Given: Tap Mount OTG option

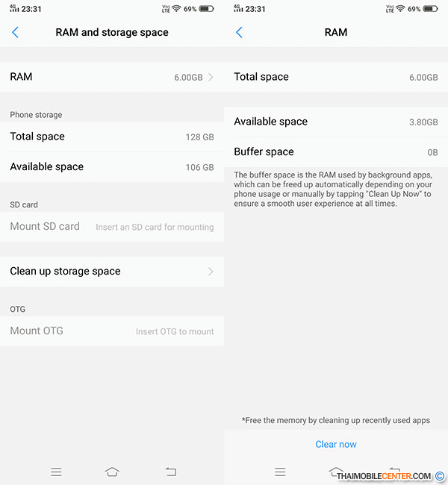Looking at the screenshot, I should [112, 331].
